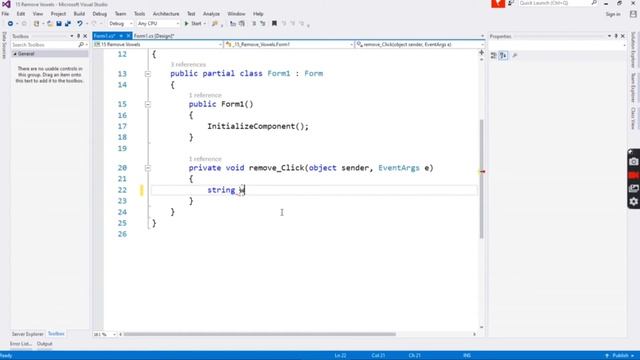Close the Form1.cs editor tab
Image resolution: width=640 pixels, height=360 pixels.
click(x=128, y=36)
